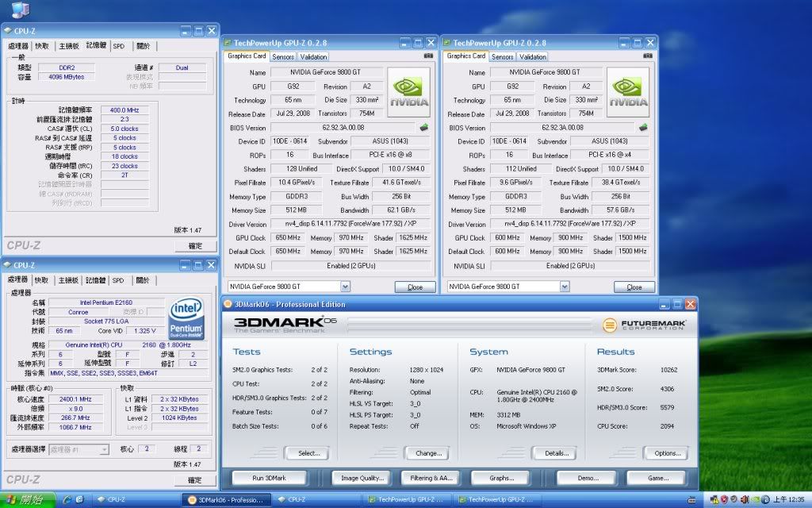Click the blue circular 'a' tray icon

pyautogui.click(x=765, y=500)
